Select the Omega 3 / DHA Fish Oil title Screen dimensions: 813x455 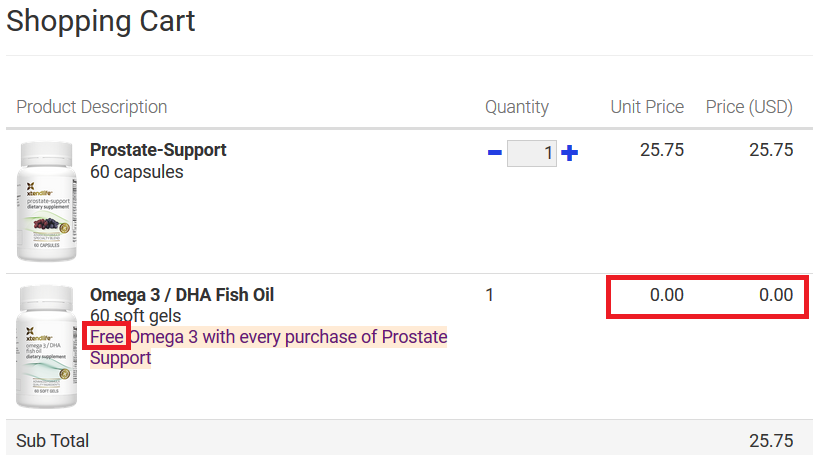pos(182,295)
